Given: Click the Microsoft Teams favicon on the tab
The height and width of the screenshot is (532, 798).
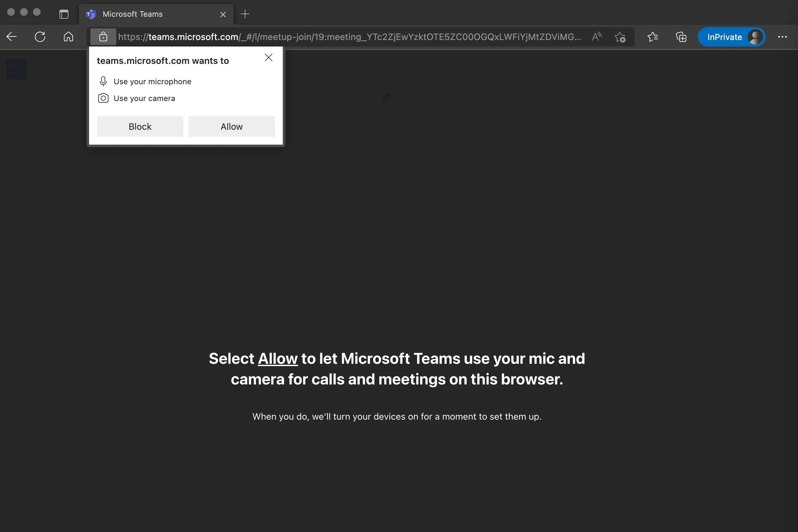Looking at the screenshot, I should pyautogui.click(x=91, y=14).
